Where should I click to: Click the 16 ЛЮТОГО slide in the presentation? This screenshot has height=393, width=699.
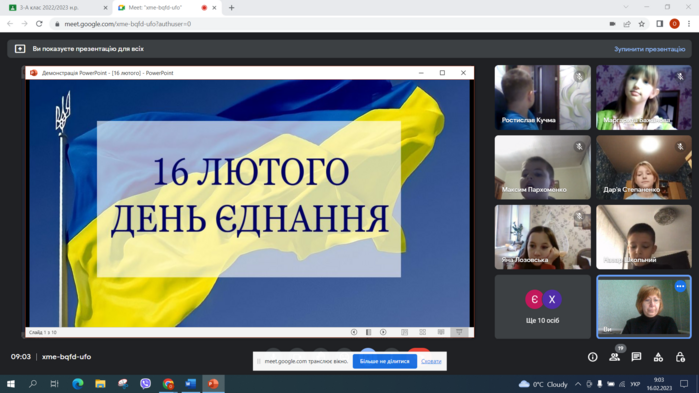[x=249, y=203]
